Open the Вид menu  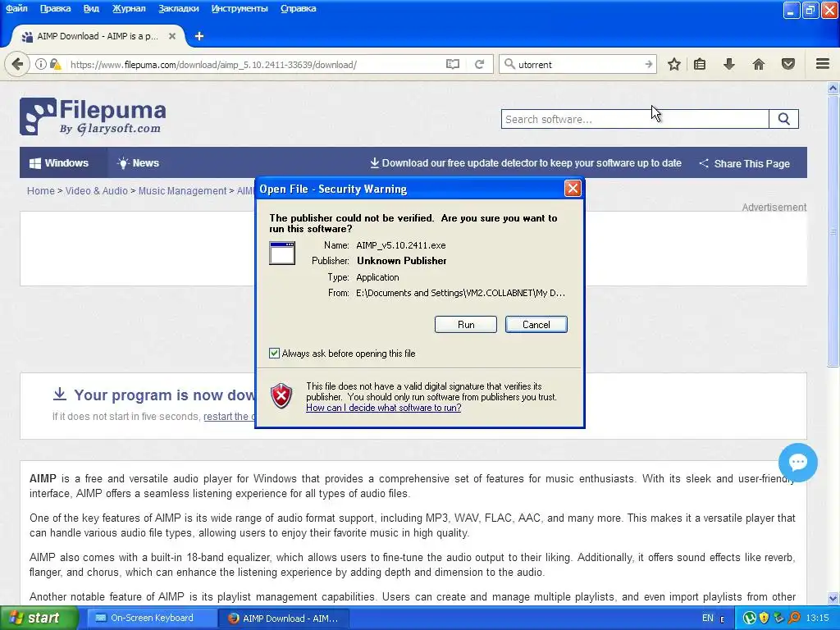pos(91,8)
